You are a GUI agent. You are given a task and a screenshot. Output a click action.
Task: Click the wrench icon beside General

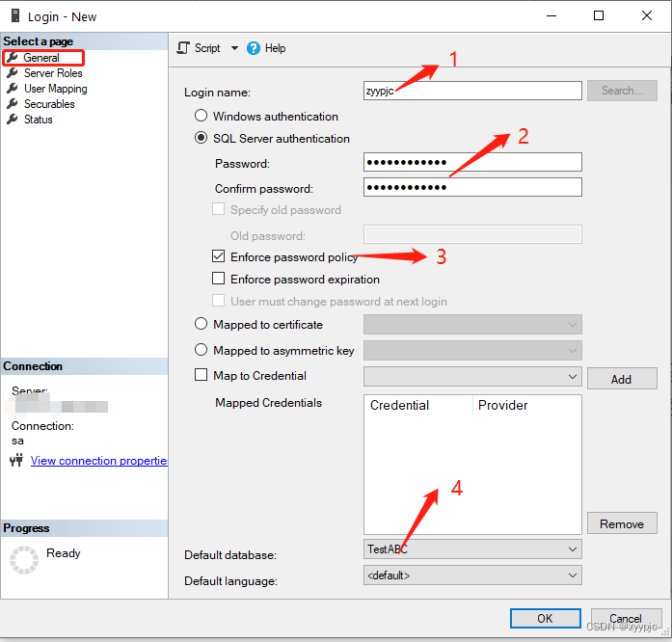pos(13,58)
